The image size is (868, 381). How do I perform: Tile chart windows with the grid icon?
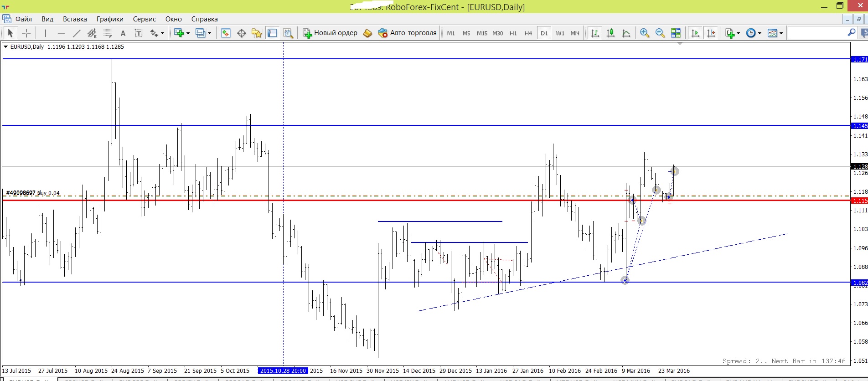coord(676,33)
